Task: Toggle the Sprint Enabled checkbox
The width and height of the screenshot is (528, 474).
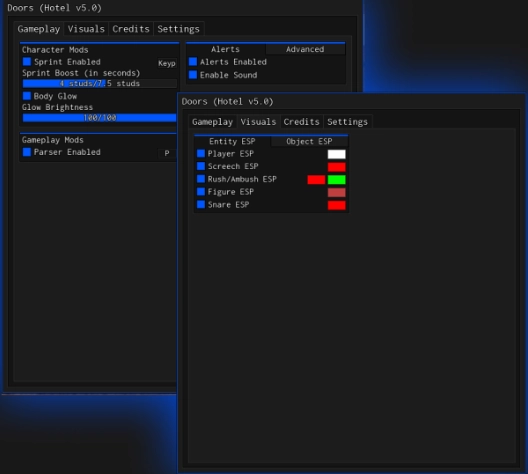Action: 27,62
